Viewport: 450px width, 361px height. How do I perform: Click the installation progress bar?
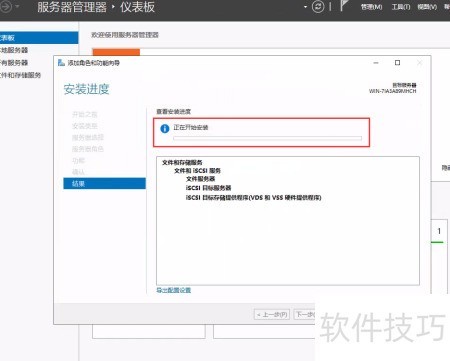pos(267,138)
